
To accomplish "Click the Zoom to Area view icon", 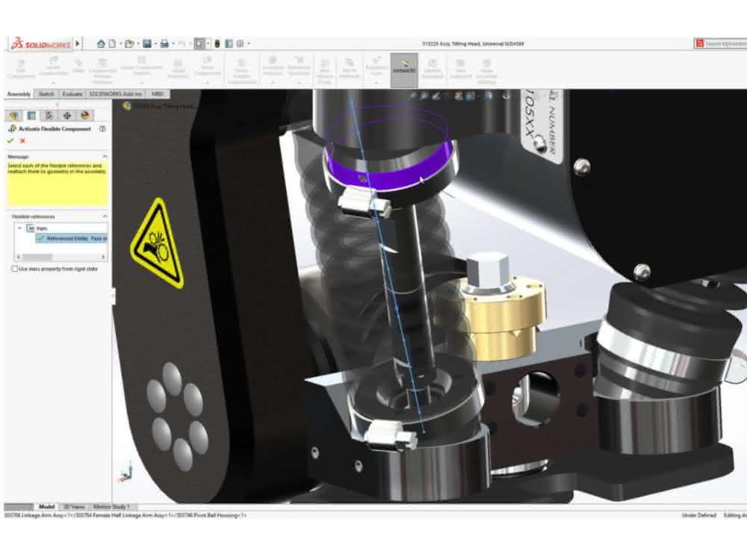I will click(x=424, y=96).
